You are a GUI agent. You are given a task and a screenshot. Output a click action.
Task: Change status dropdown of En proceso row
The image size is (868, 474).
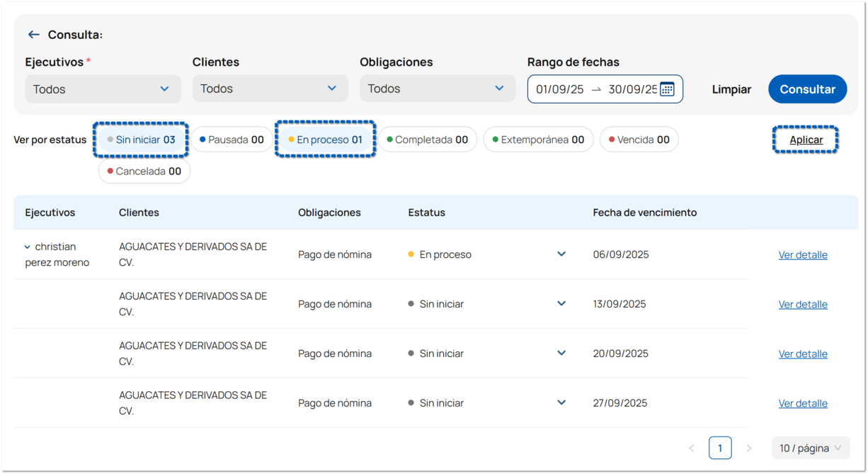(561, 254)
